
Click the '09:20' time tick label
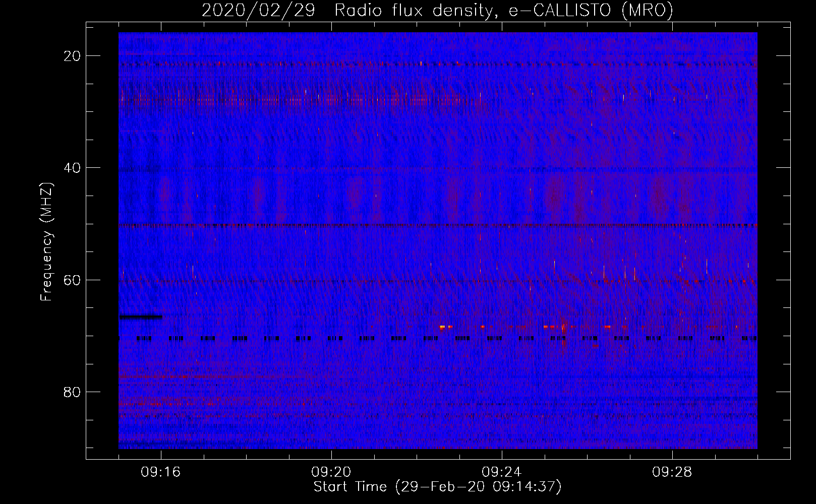coord(331,472)
